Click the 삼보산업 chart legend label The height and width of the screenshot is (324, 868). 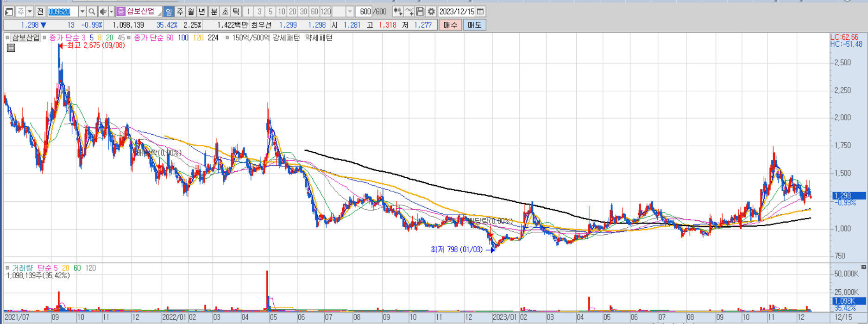point(26,37)
